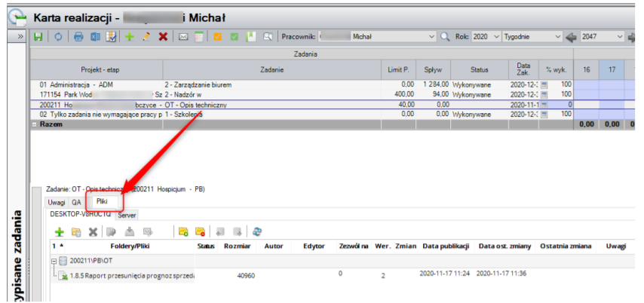
Task: Sort by the Projekt - etap column header
Action: (97, 70)
